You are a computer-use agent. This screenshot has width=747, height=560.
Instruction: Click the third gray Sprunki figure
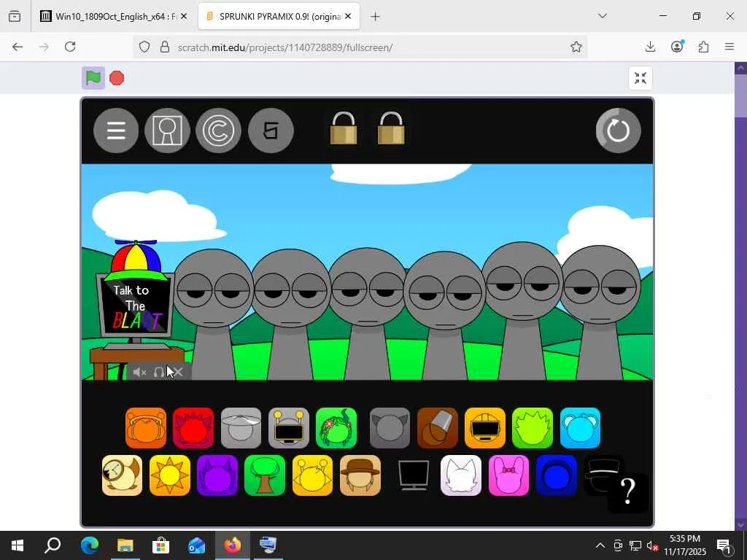[x=367, y=314]
